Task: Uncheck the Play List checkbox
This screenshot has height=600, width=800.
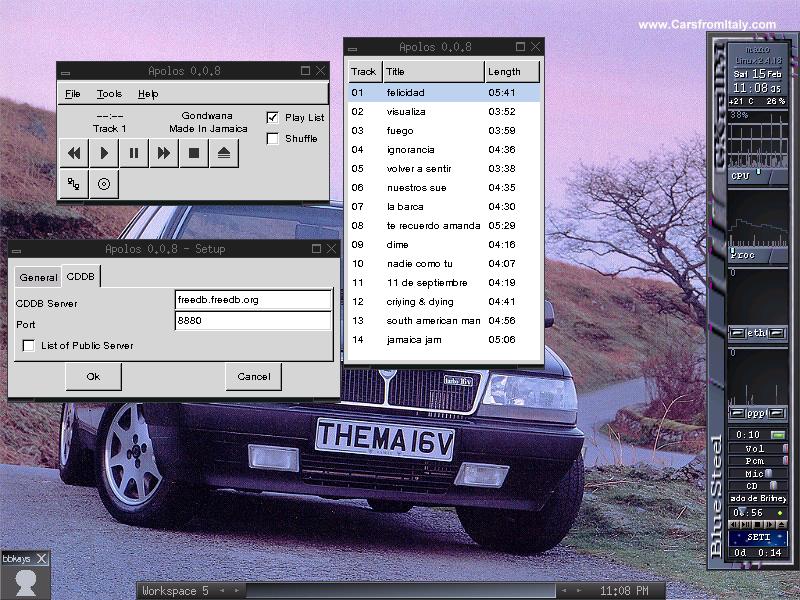Action: (272, 117)
